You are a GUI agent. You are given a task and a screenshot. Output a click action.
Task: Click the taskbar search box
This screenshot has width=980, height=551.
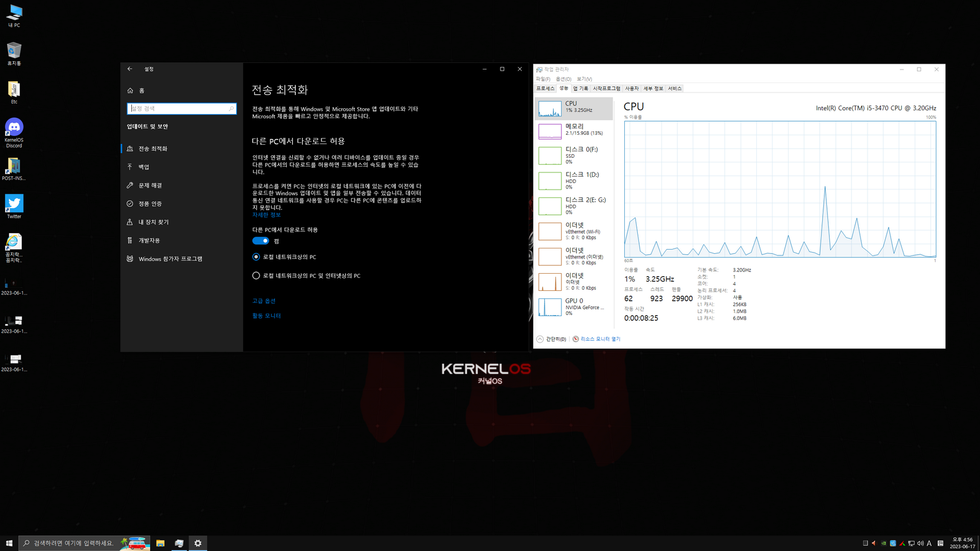[84, 543]
